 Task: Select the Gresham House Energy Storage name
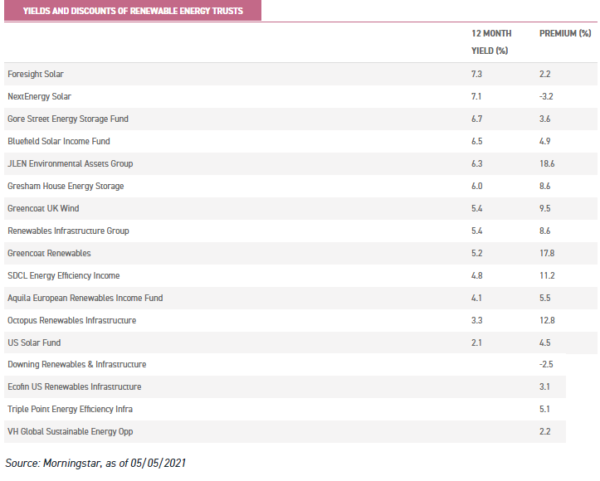coord(65,186)
